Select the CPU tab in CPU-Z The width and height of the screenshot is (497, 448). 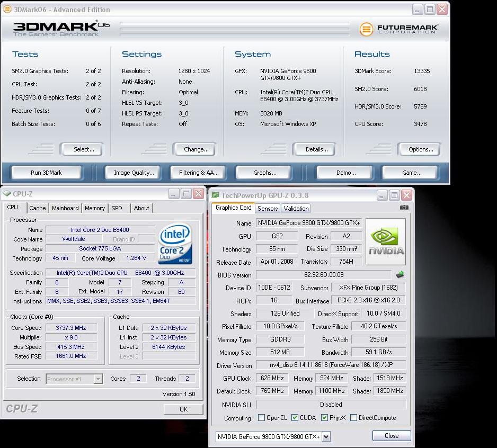pyautogui.click(x=13, y=207)
